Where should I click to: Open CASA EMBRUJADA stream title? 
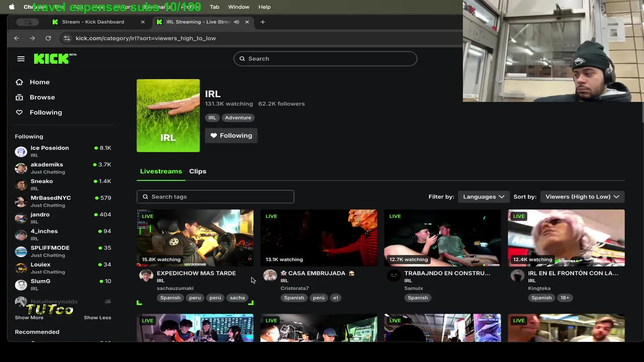pos(317,273)
